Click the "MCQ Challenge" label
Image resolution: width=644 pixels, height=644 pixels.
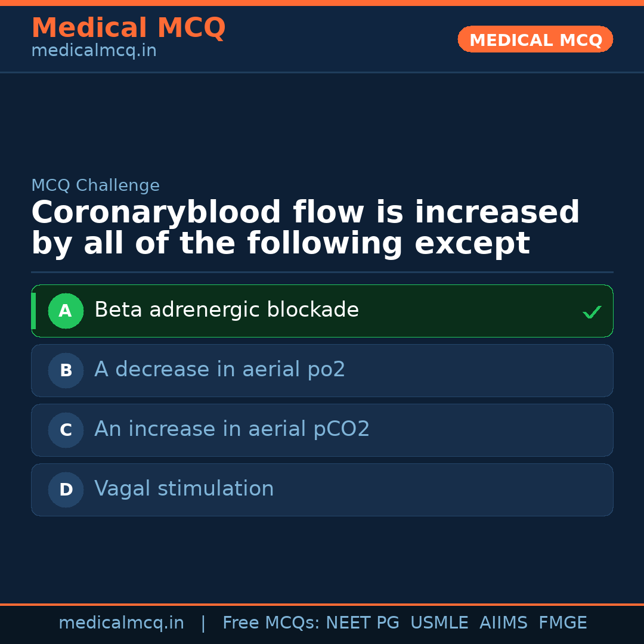click(x=95, y=185)
